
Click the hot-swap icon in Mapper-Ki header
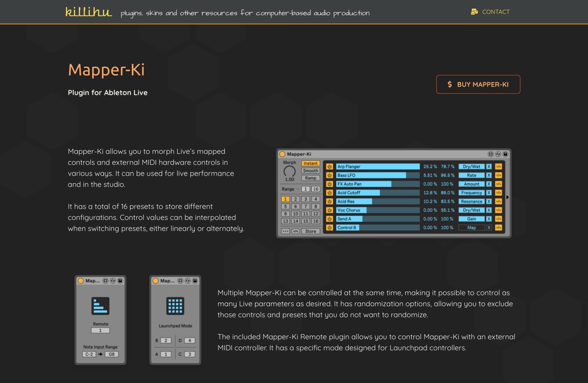coord(498,154)
